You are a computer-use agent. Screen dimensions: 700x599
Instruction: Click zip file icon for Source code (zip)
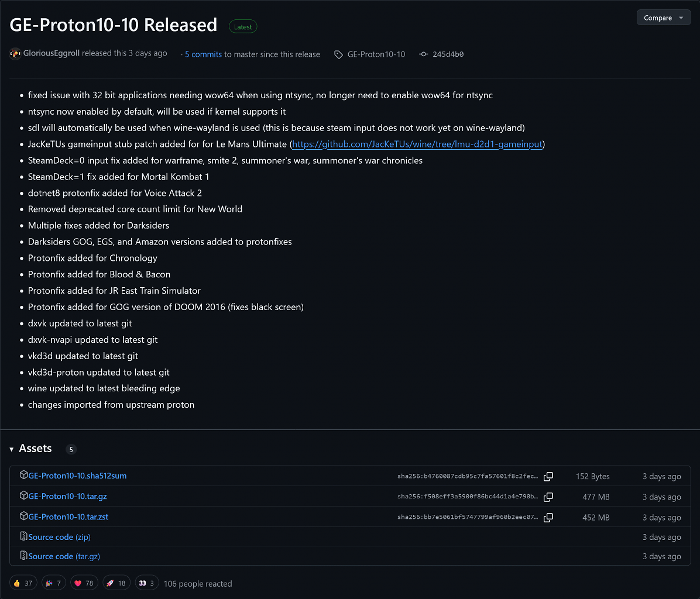23,536
